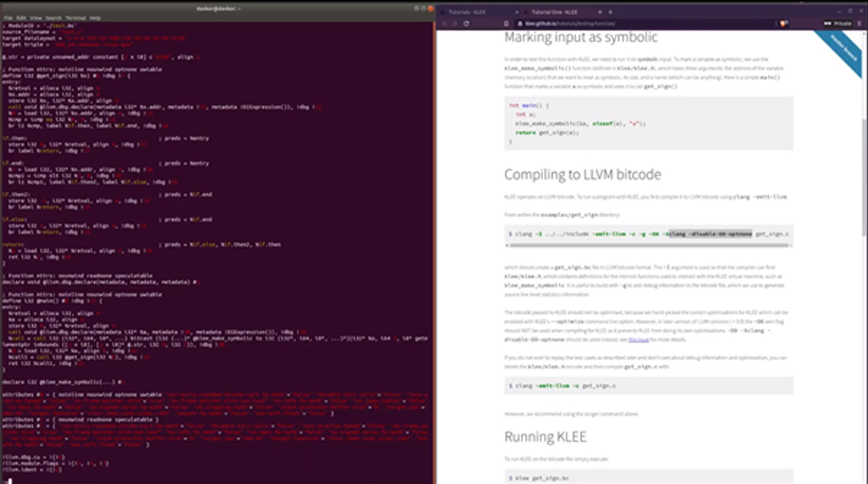
Task: Click the 'if.end:' label in terminal
Action: [x=13, y=163]
